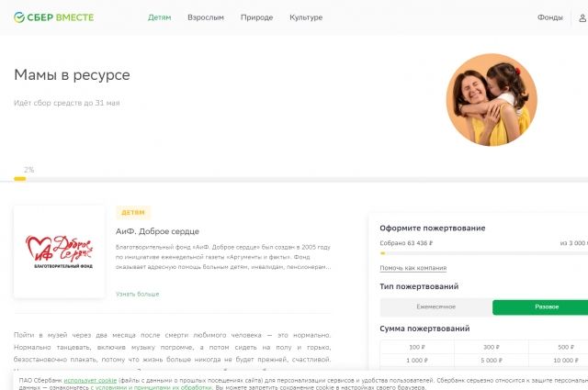Click the Сумма пожертвований heading

(x=424, y=329)
